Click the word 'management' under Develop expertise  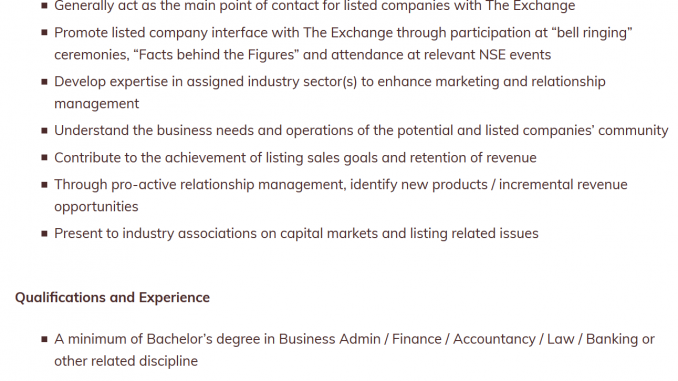coord(96,104)
